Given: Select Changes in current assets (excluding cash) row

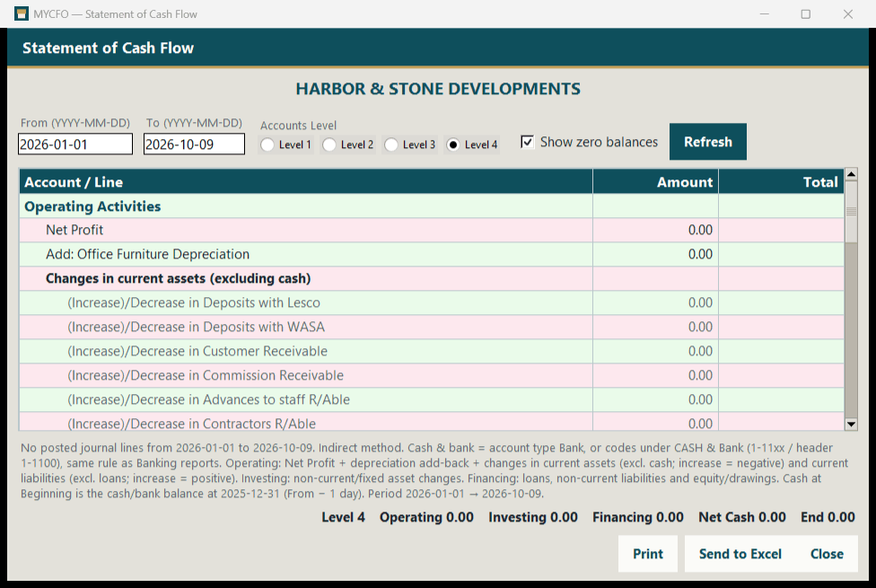Looking at the screenshot, I should pyautogui.click(x=432, y=278).
